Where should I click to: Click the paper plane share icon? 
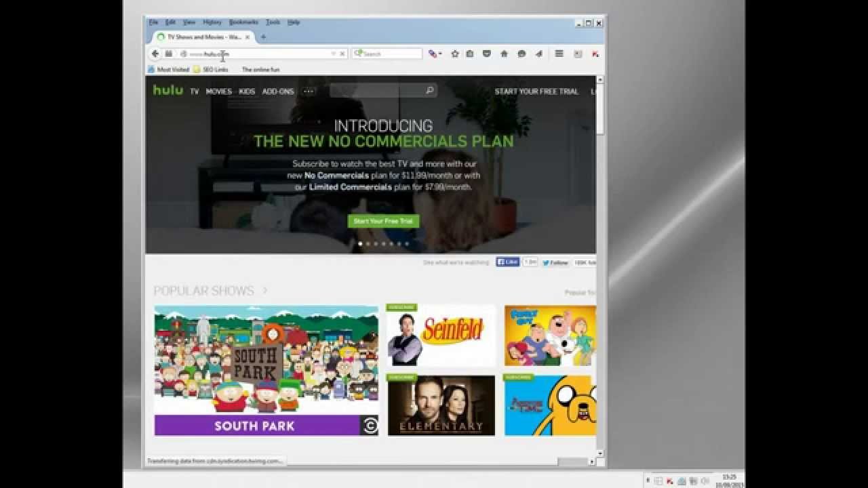click(x=539, y=54)
